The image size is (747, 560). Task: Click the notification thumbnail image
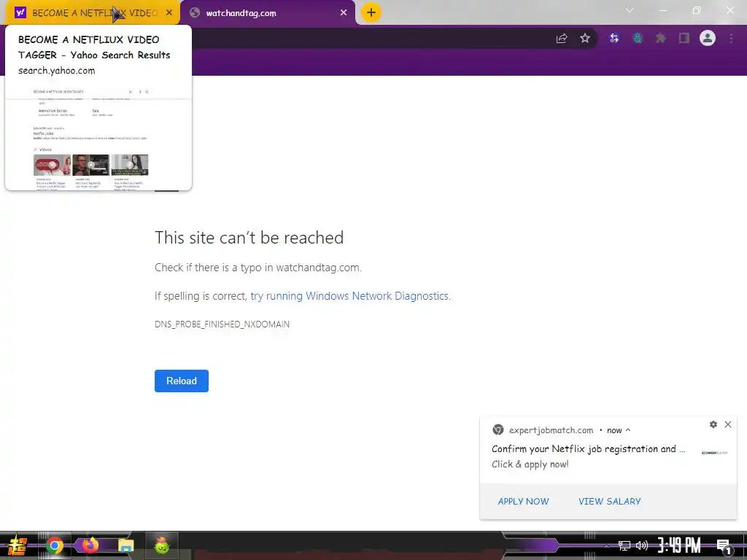pos(715,453)
